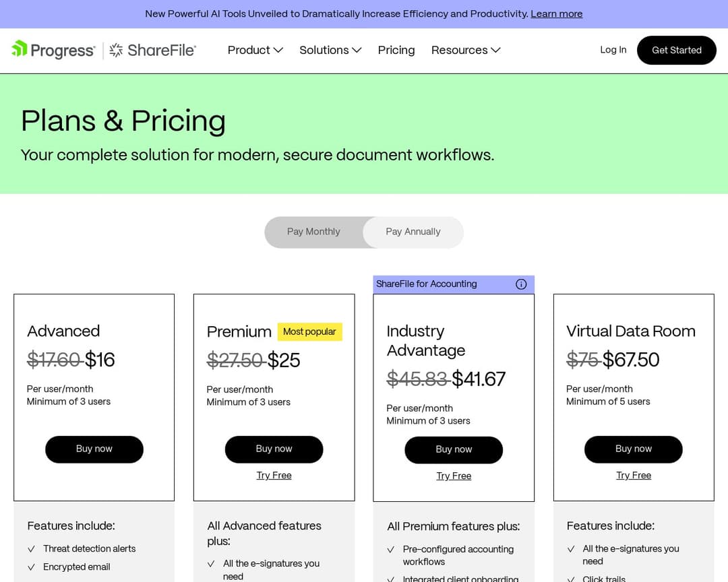Buy now for Virtual Data Room
The height and width of the screenshot is (582, 728).
(x=633, y=449)
